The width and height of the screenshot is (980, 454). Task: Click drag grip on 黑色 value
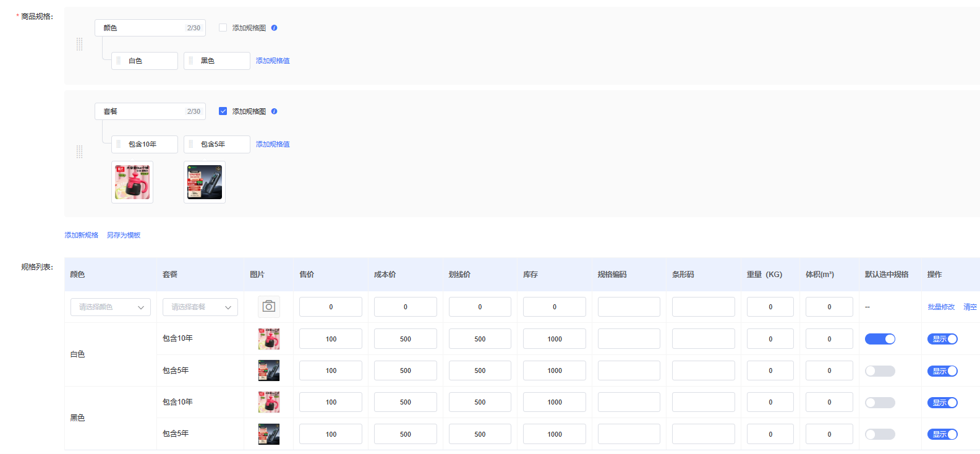coord(190,61)
